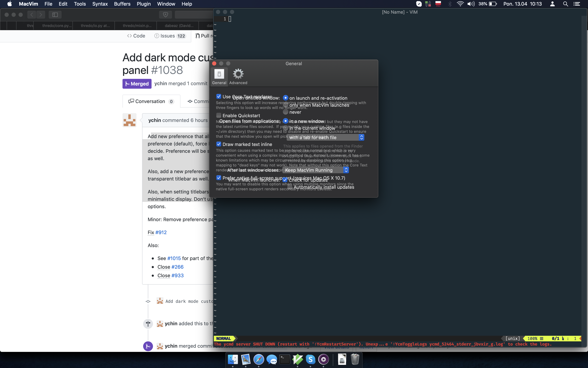Open Safari from the Dock
Screen dimensions: 588x368
click(x=258, y=359)
